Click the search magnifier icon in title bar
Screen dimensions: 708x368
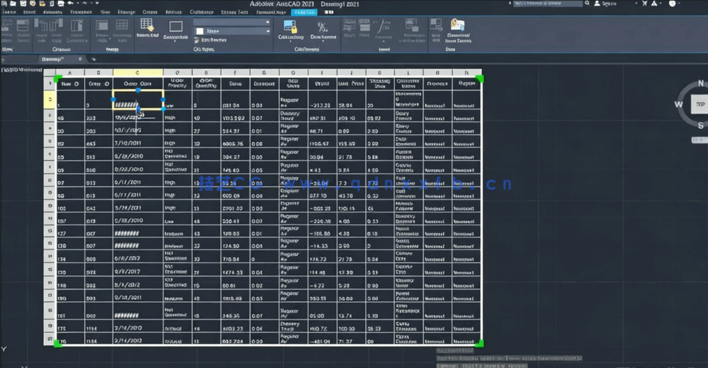[587, 3]
